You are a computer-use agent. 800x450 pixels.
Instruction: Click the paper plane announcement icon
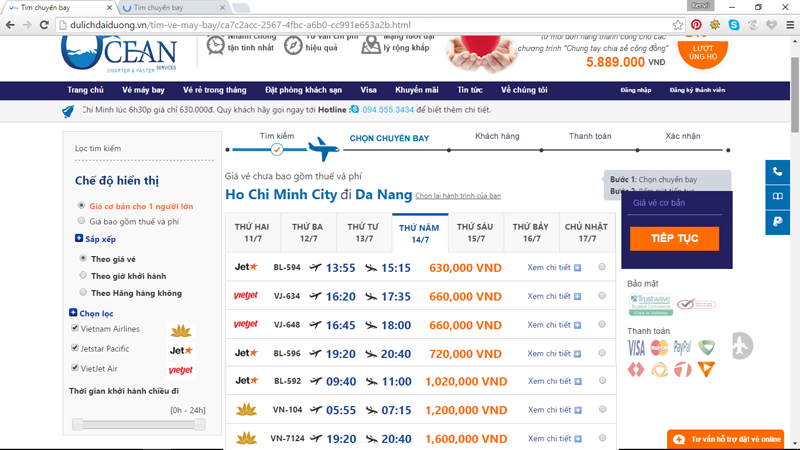[68, 111]
